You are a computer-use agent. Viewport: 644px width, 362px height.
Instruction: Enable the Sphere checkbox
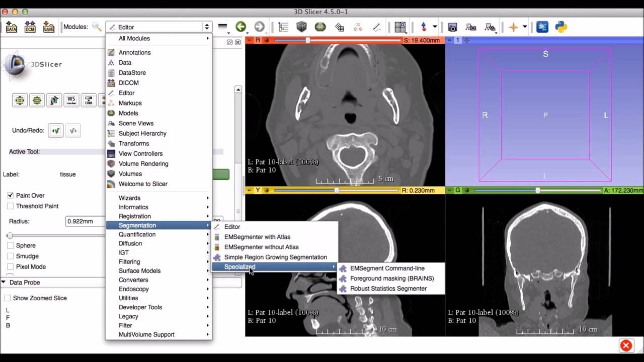[10, 245]
